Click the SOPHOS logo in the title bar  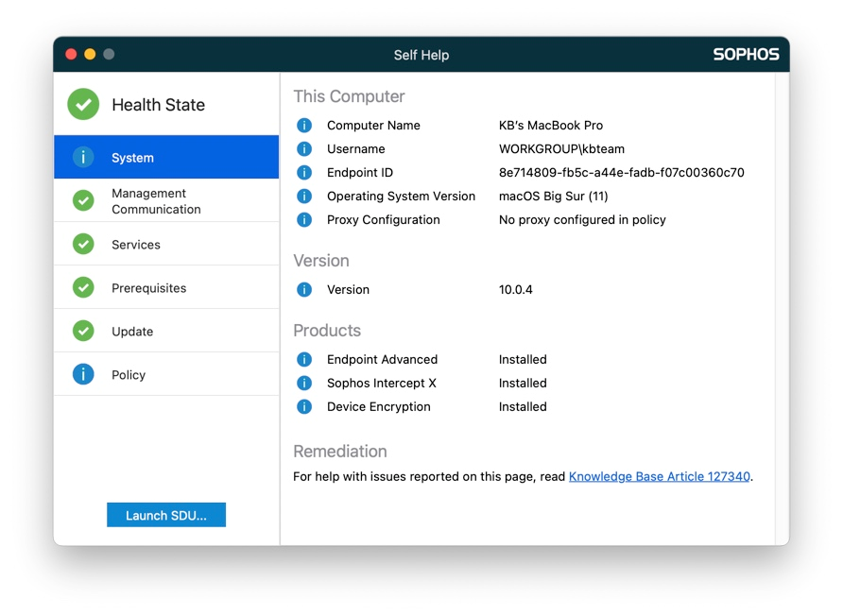(x=747, y=54)
